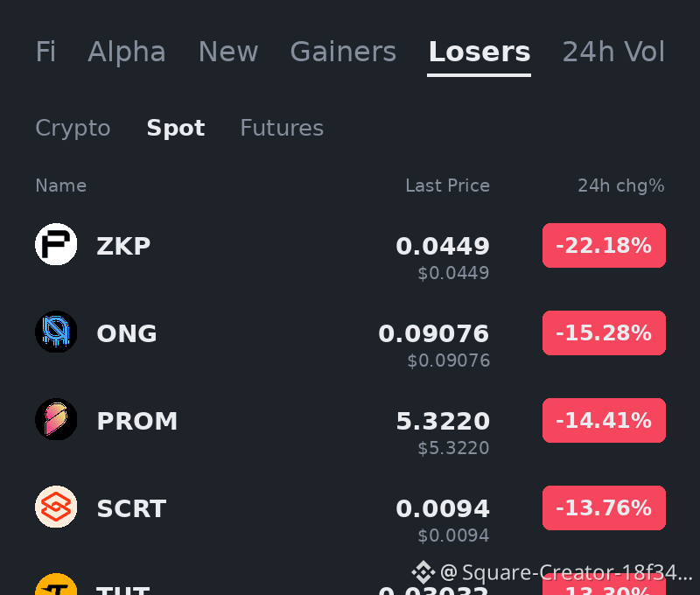Click the Binance logo in the watermark
700x595 pixels.
(423, 572)
